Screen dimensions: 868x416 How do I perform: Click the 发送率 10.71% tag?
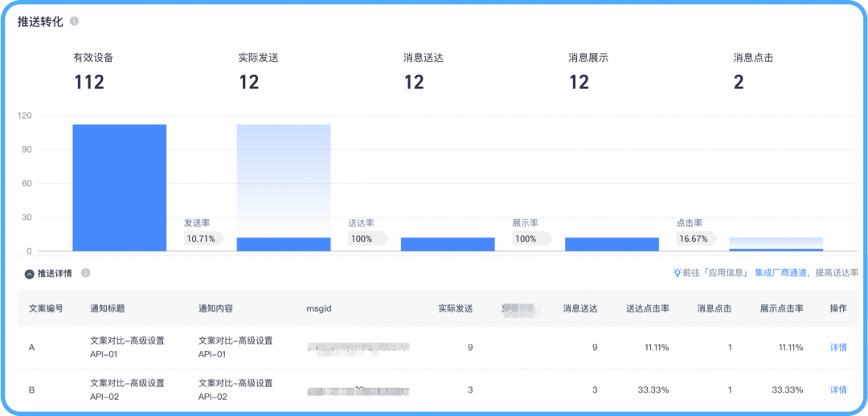point(203,239)
